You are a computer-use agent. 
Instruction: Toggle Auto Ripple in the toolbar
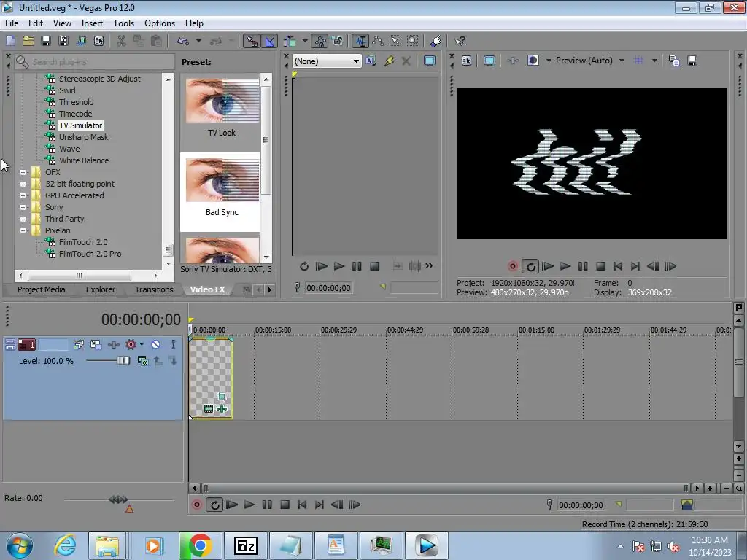click(x=290, y=41)
